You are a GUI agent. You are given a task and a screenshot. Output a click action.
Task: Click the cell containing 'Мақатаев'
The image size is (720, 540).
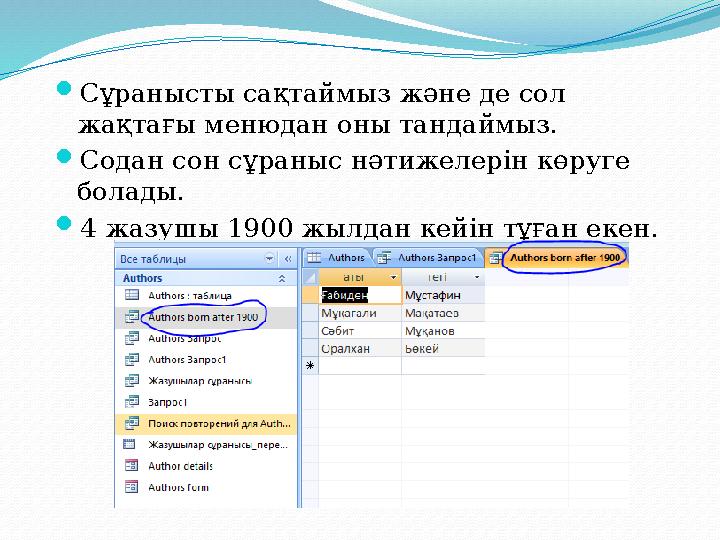click(x=443, y=313)
